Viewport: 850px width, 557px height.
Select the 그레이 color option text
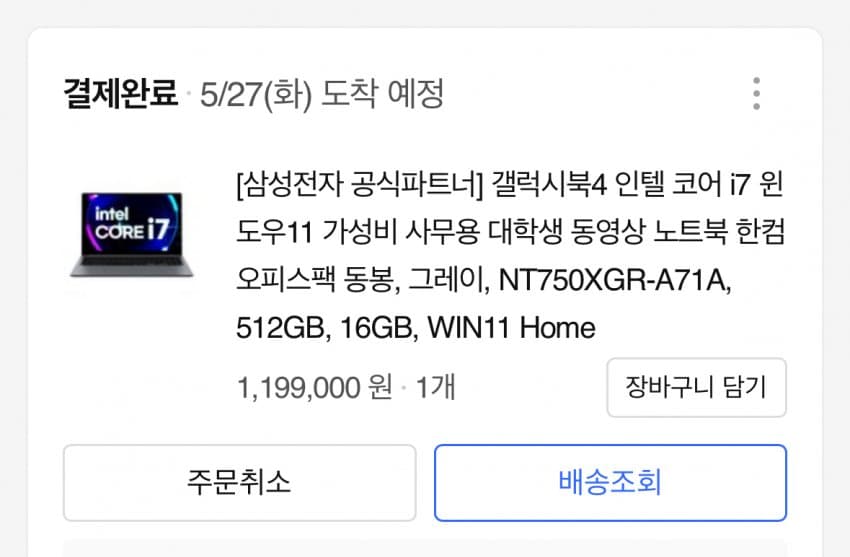click(x=448, y=281)
